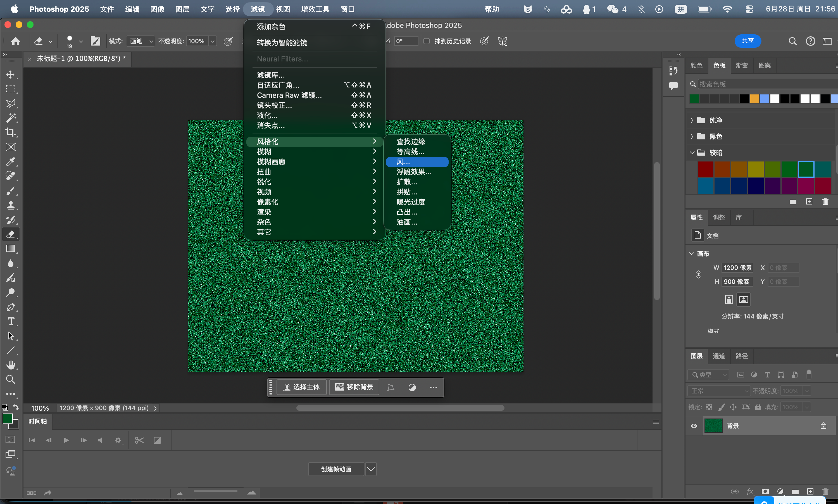This screenshot has width=838, height=504.
Task: Toggle lock transparent pixels icon
Action: [709, 407]
